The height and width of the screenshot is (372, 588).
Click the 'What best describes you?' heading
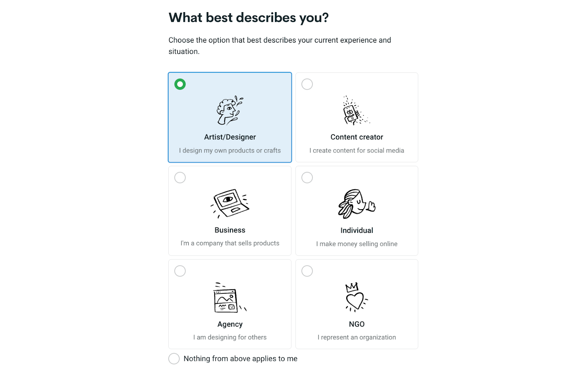tap(249, 17)
